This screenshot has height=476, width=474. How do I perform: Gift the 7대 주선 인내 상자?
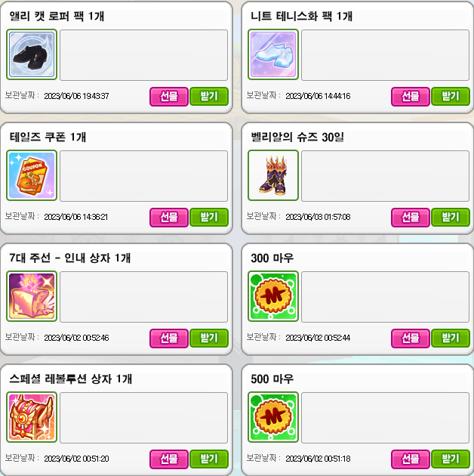[169, 338]
